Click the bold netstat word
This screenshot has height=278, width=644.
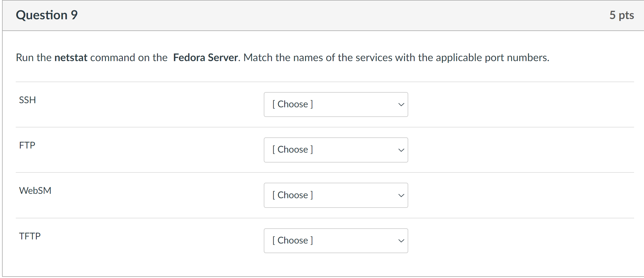pos(71,58)
